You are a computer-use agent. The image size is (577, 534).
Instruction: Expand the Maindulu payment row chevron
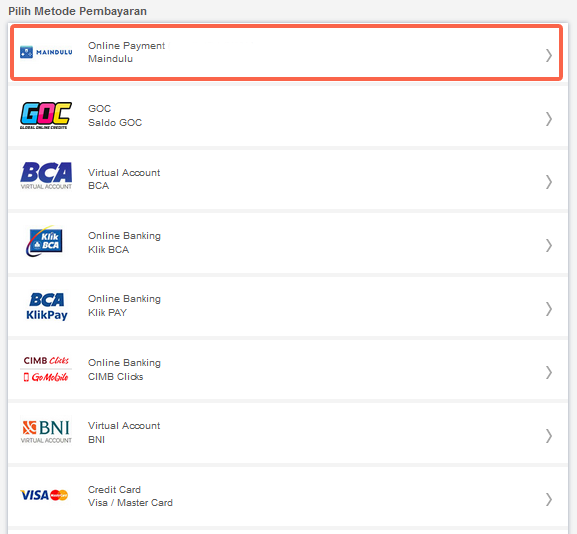pos(549,56)
